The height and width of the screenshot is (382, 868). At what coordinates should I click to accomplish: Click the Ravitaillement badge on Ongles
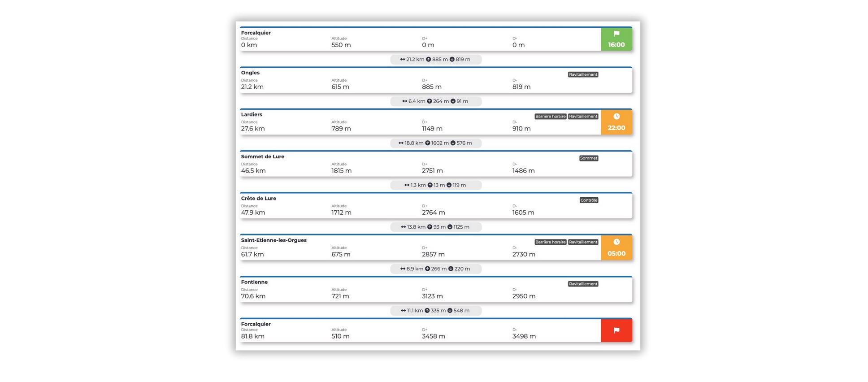(583, 75)
